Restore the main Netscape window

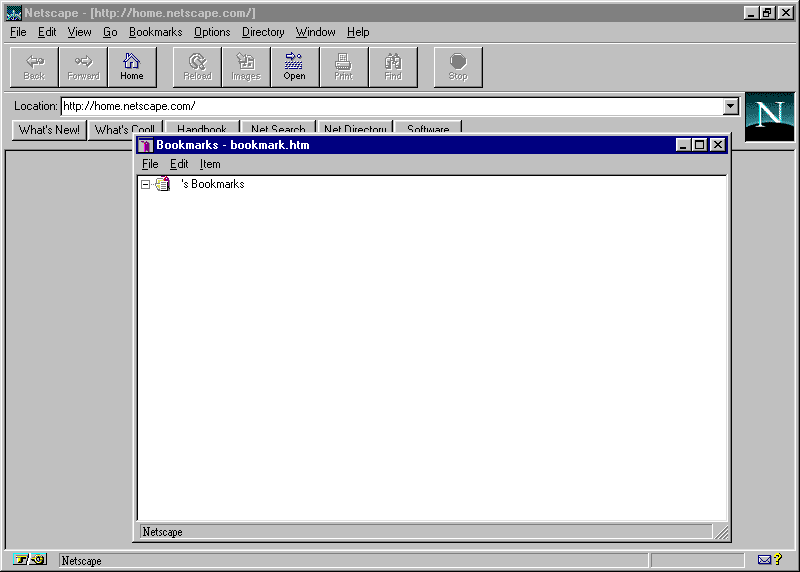click(767, 13)
